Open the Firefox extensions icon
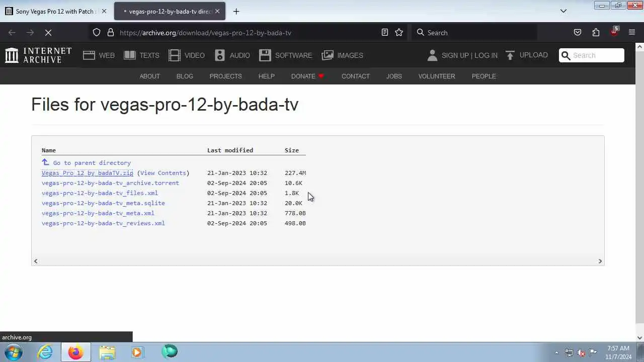Viewport: 644px width, 362px height. pyautogui.click(x=596, y=33)
